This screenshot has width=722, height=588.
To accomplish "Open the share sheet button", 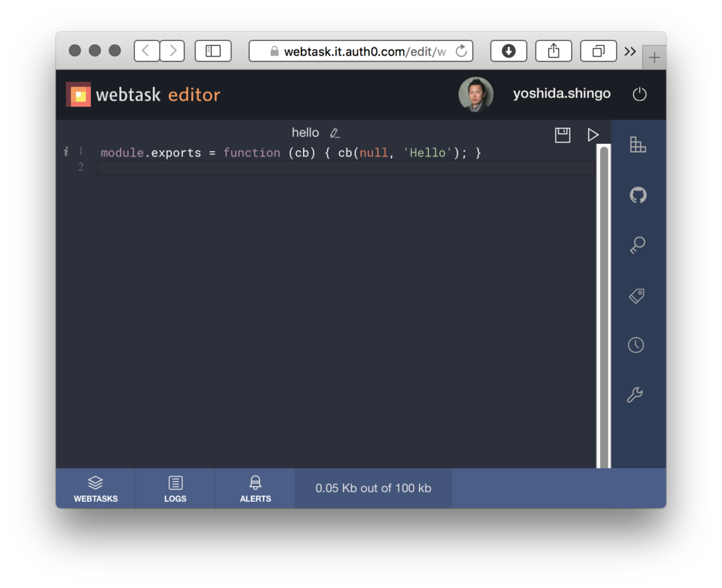I will tap(553, 51).
